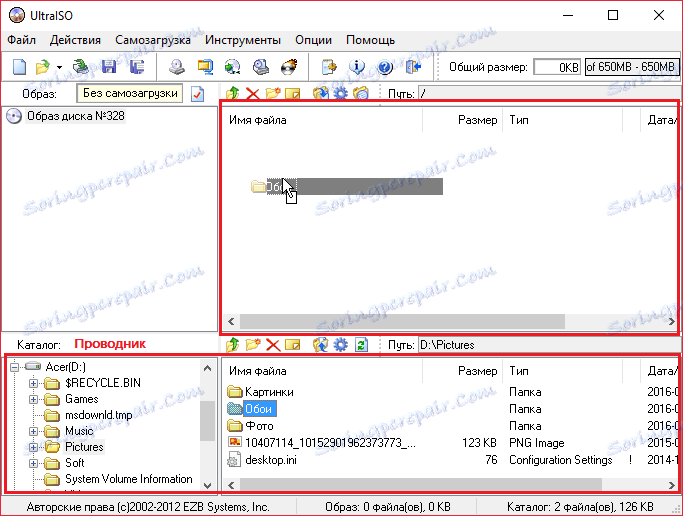The image size is (683, 516).
Task: Click the catalog file list horizontal scrollbar thumb
Action: click(x=421, y=485)
